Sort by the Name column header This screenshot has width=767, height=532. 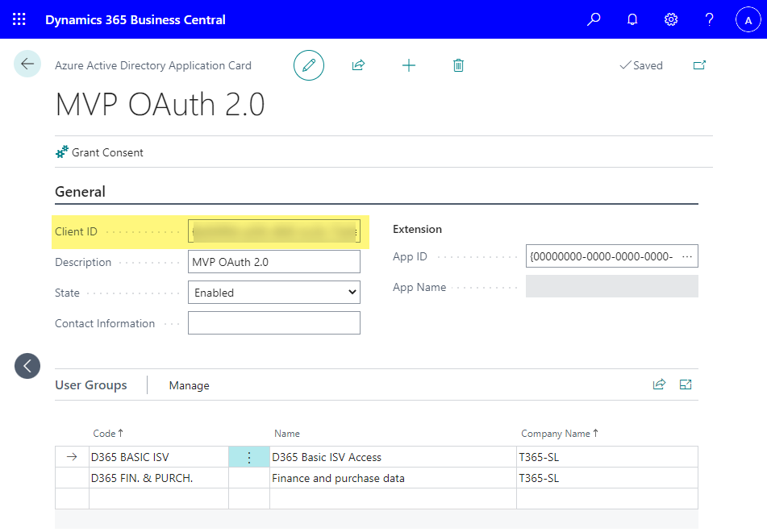287,434
